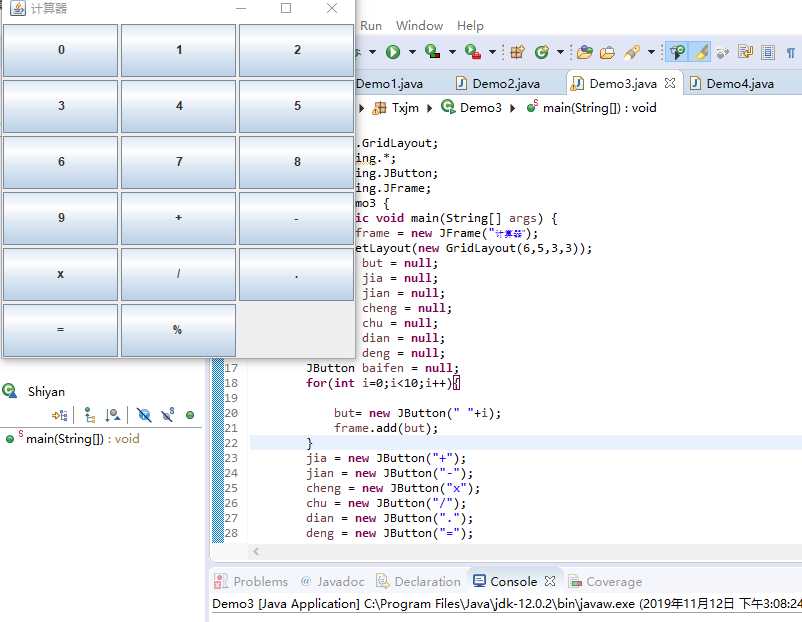Click calculator button 5

(x=297, y=106)
